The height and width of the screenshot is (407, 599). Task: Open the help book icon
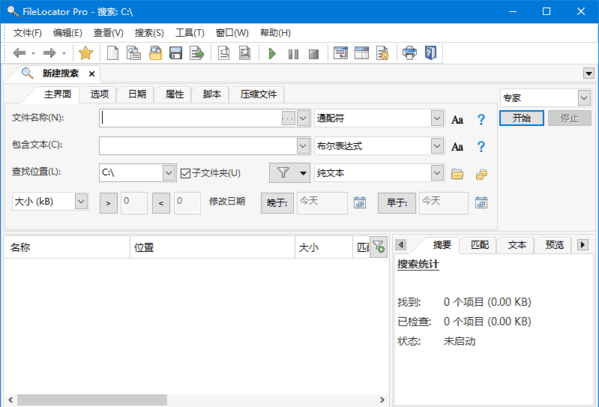coord(431,53)
